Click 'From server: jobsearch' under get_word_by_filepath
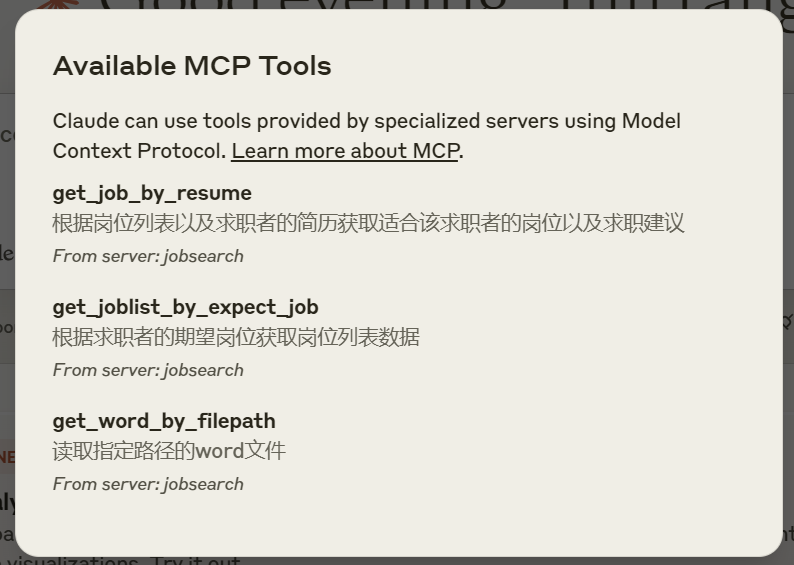The width and height of the screenshot is (794, 565). pyautogui.click(x=148, y=484)
